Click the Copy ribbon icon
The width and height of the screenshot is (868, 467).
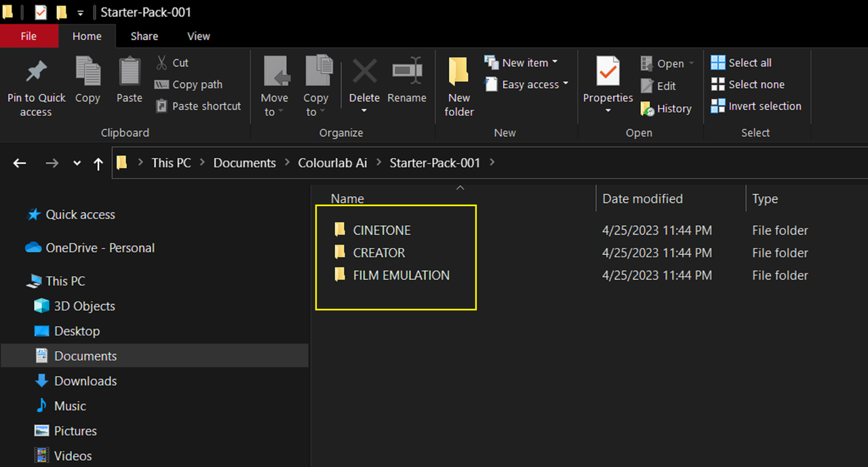pos(87,72)
